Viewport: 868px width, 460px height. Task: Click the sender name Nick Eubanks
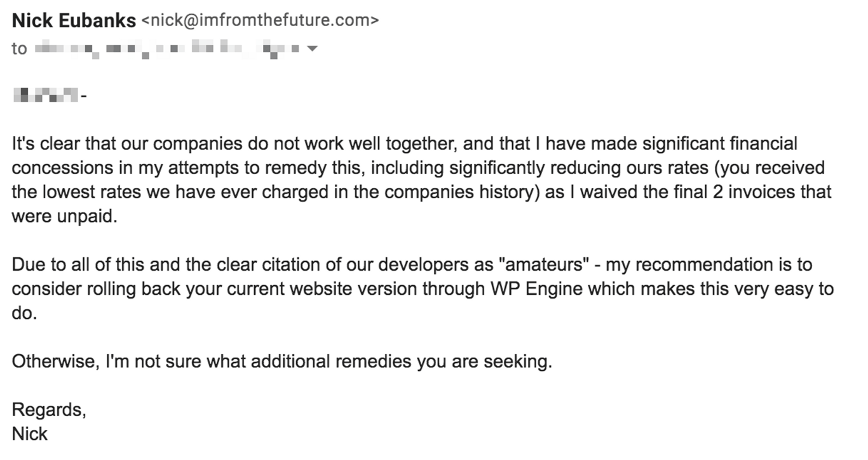[x=74, y=21]
